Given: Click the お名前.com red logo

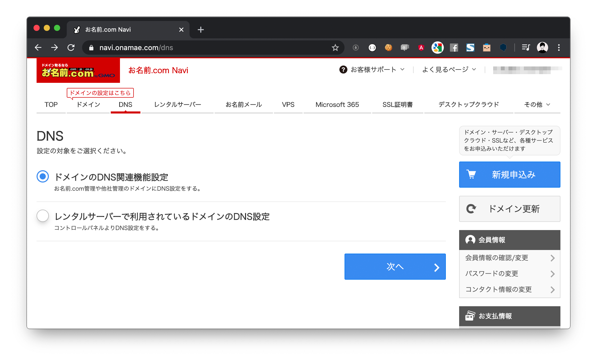Looking at the screenshot, I should (x=78, y=71).
